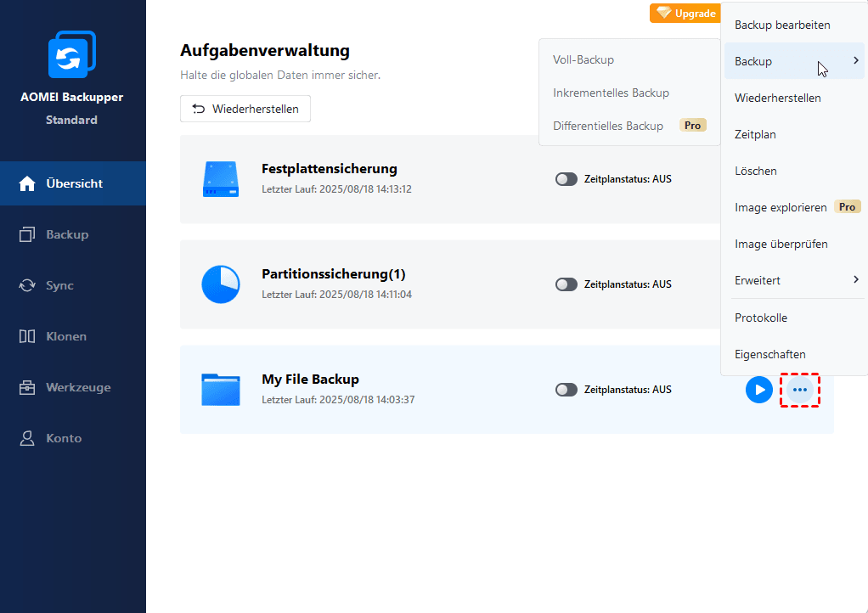Select the Backup entry in context menu

pos(794,61)
